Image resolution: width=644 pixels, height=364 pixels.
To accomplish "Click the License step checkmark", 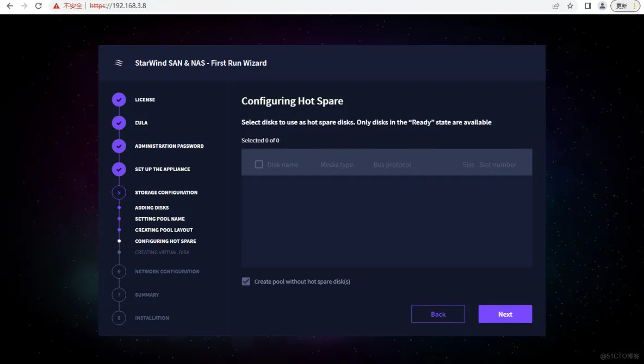I will pos(119,100).
